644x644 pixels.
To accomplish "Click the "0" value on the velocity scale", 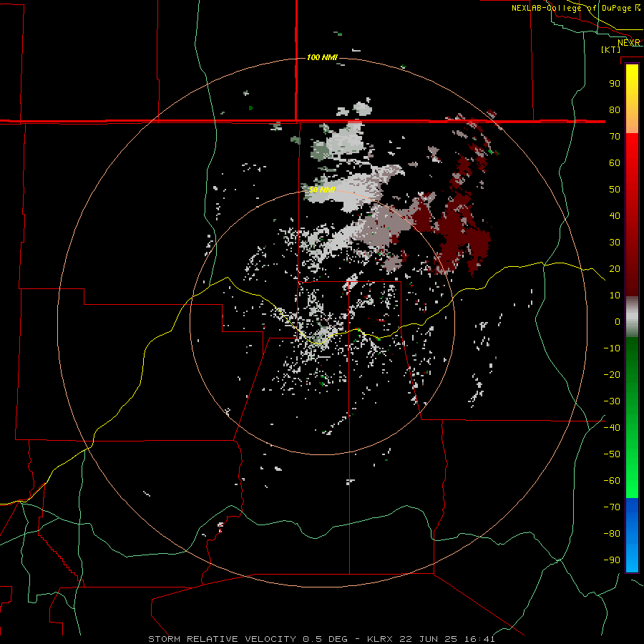I will [618, 322].
